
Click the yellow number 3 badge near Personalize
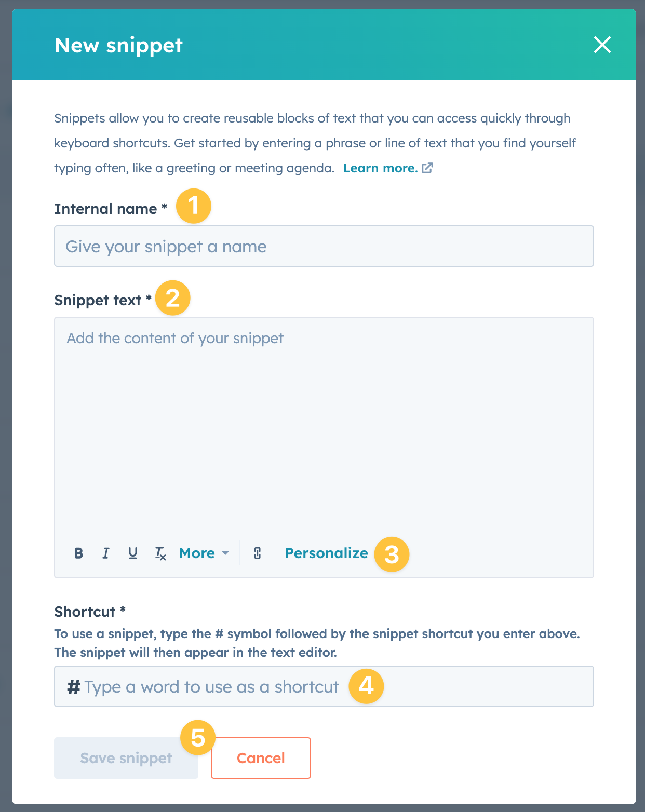pyautogui.click(x=392, y=554)
